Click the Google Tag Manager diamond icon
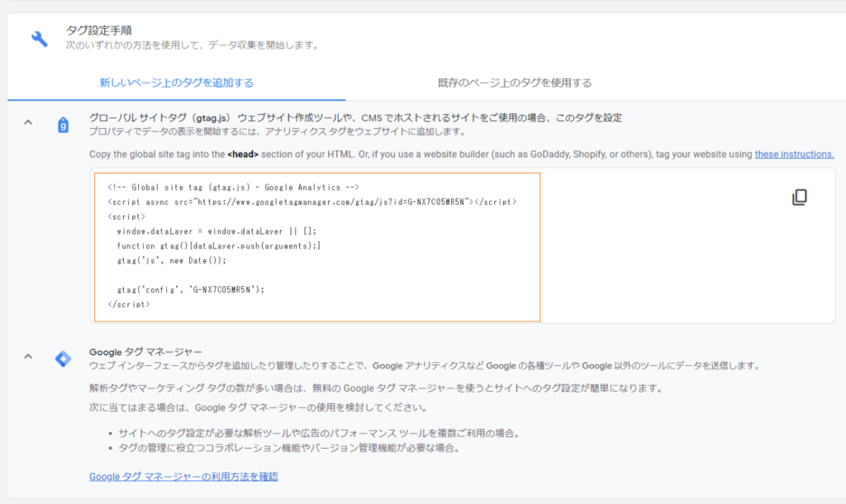This screenshot has height=504, width=846. click(x=63, y=359)
